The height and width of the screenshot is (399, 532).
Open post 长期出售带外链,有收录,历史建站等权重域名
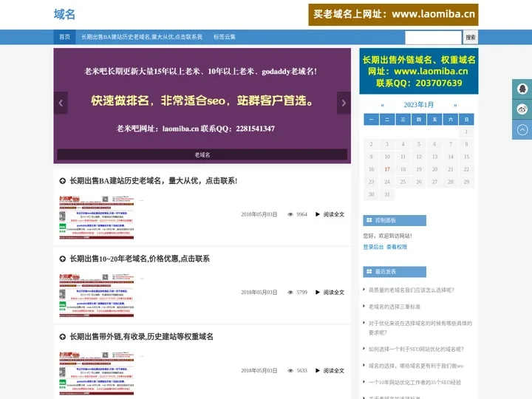[141, 337]
